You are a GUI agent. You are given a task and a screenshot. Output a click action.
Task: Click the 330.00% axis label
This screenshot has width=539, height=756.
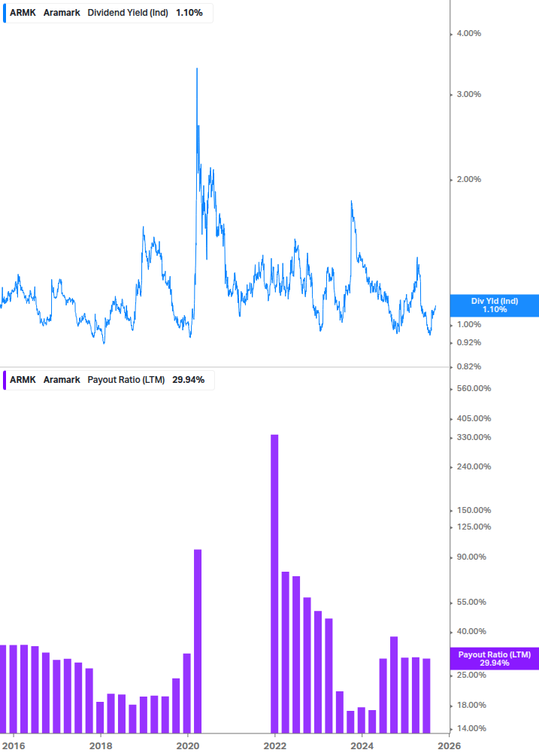click(x=474, y=437)
